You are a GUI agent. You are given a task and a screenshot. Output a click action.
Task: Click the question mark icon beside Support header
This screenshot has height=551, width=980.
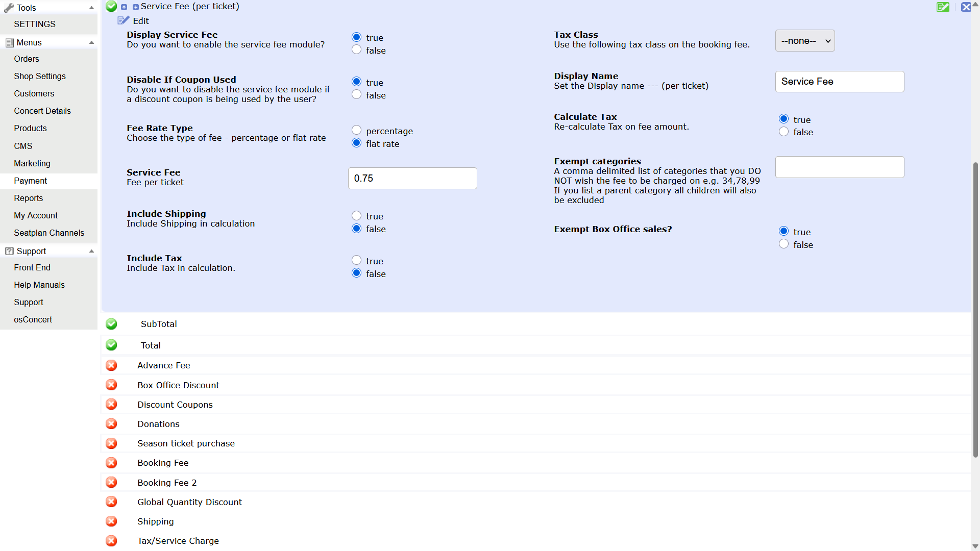coord(9,251)
